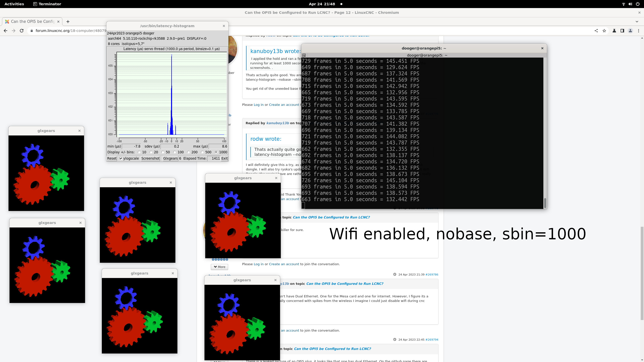Select the 10 bins radio button
Viewport: 644px width, 362px height.
pos(139,152)
